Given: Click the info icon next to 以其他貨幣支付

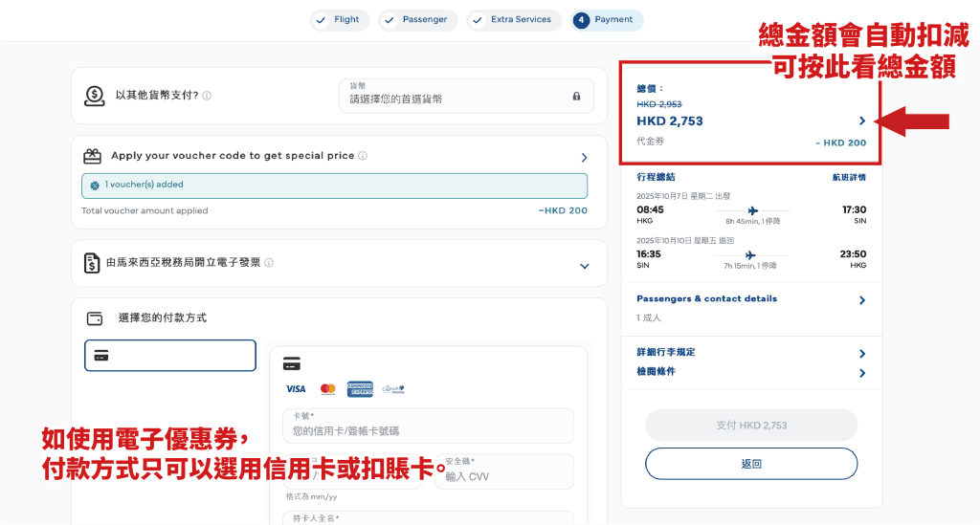Looking at the screenshot, I should tap(207, 96).
